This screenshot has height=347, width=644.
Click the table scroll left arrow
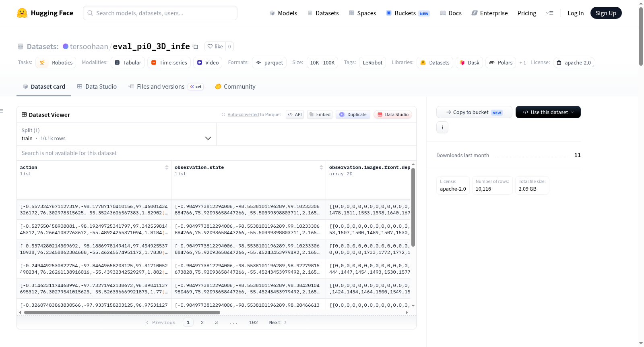[x=20, y=312]
